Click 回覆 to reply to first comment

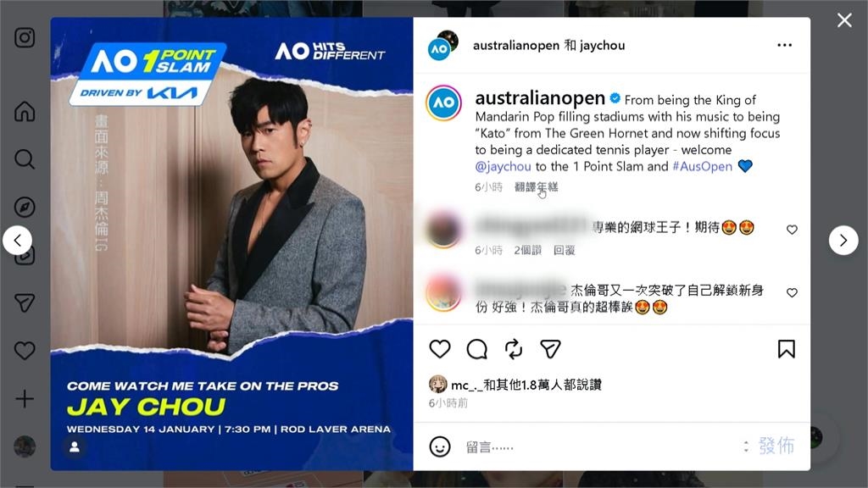coord(564,250)
